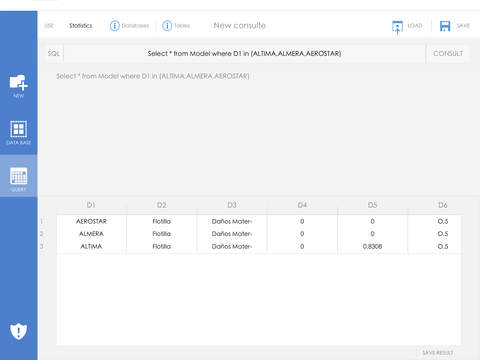
Task: Click the D6 0.5 cell in AEROSTAR row
Action: [443, 221]
